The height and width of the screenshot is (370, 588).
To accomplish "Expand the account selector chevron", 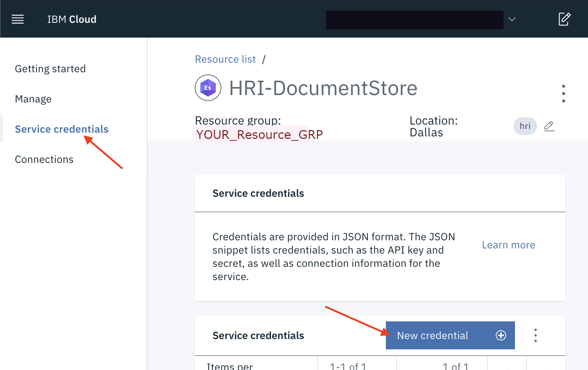I will [512, 19].
